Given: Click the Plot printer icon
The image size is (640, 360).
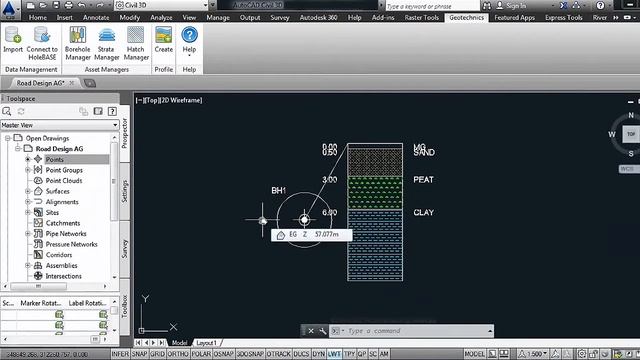Looking at the screenshot, I should 69,5.
